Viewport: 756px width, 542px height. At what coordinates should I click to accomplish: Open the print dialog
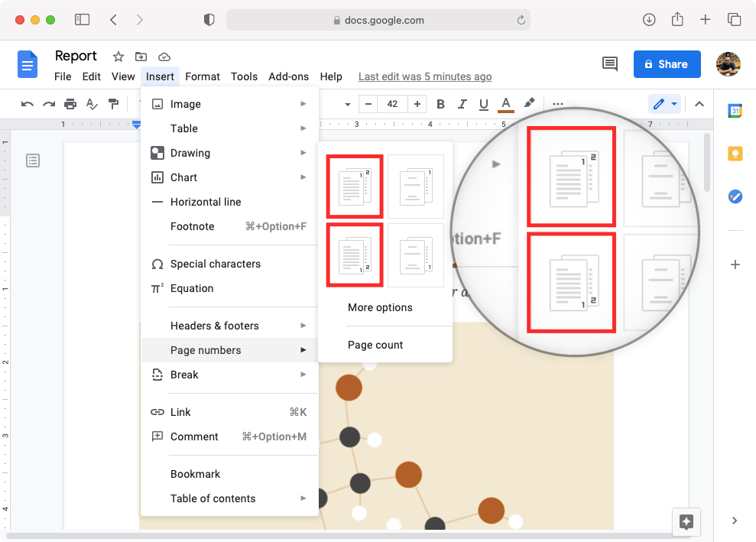(x=70, y=104)
